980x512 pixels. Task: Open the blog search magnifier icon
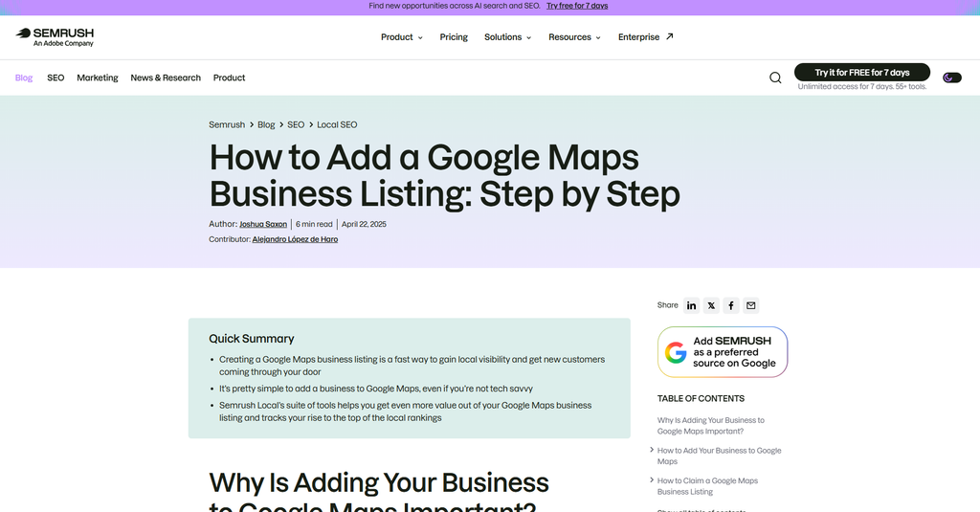(x=775, y=78)
